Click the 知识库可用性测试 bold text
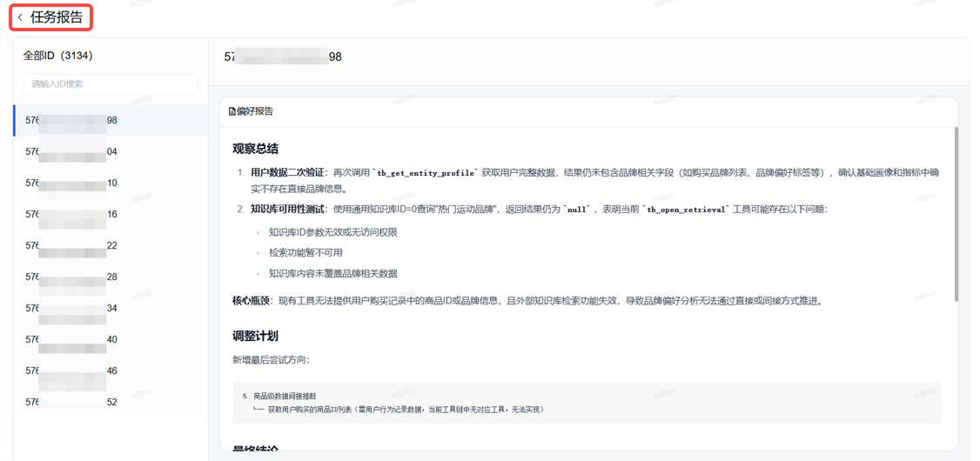This screenshot has height=461, width=980. tap(287, 210)
